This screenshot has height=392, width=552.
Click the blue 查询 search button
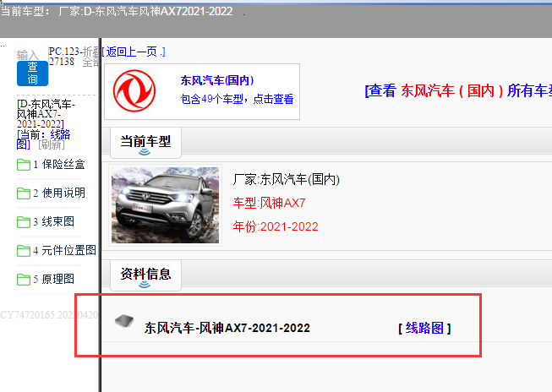point(32,73)
